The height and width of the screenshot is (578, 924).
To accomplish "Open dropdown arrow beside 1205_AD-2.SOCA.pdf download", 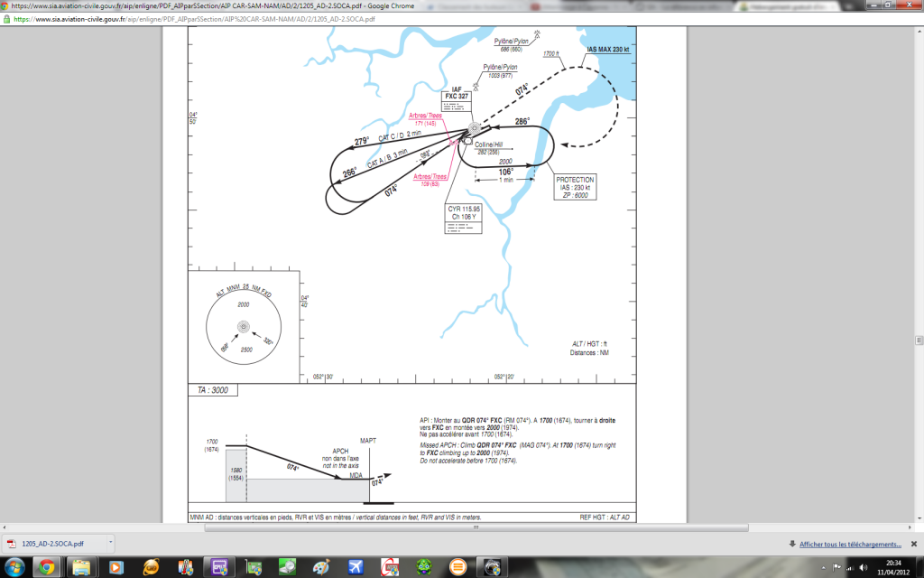I will click(x=110, y=544).
